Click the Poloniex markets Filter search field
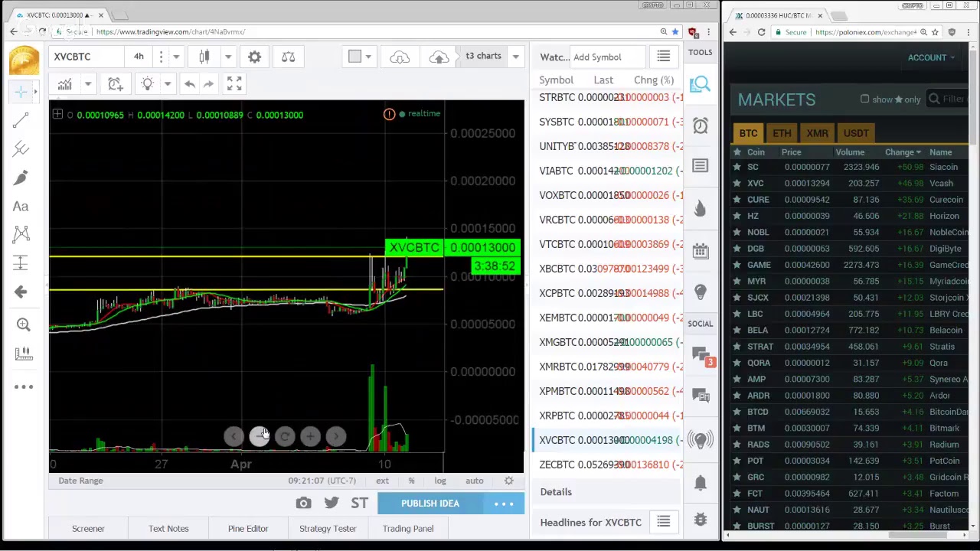 (949, 99)
